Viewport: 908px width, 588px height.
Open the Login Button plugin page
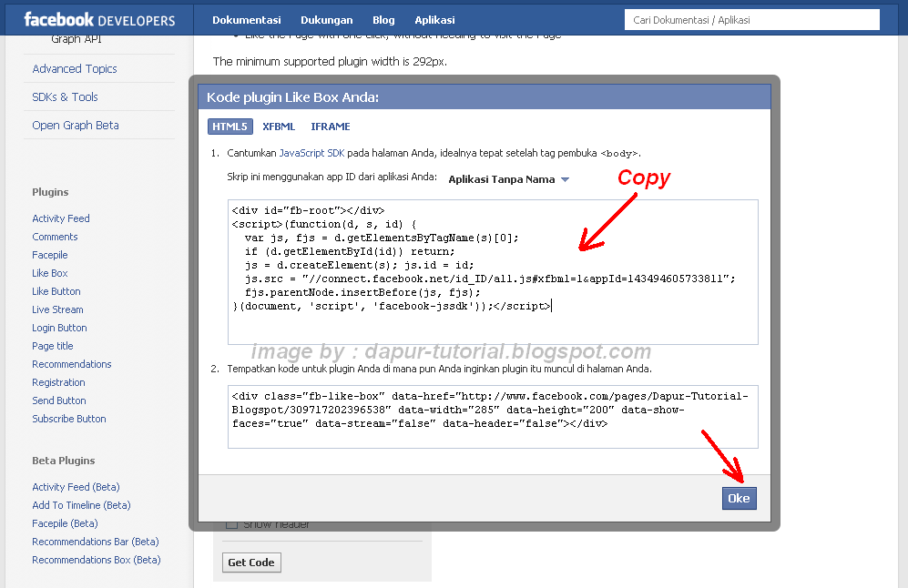point(59,328)
